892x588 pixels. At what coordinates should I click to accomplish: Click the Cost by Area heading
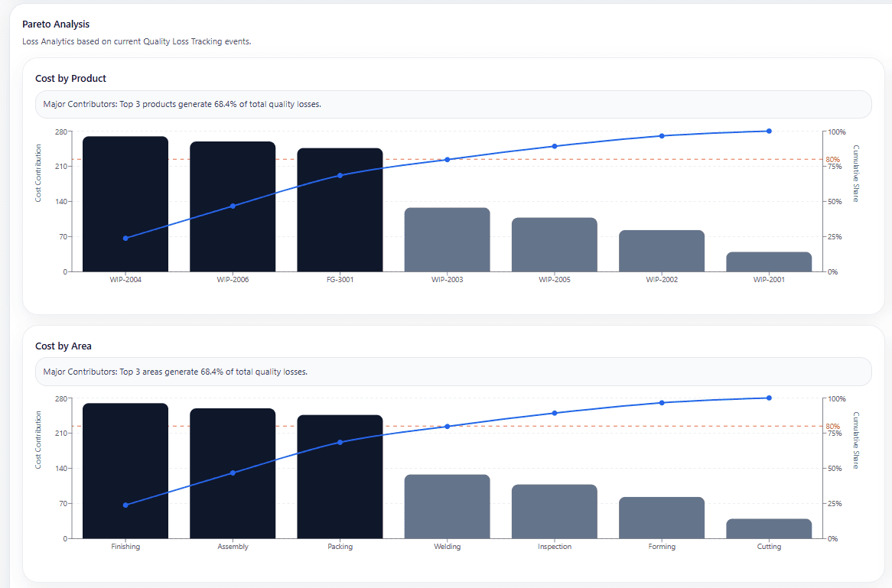click(63, 346)
